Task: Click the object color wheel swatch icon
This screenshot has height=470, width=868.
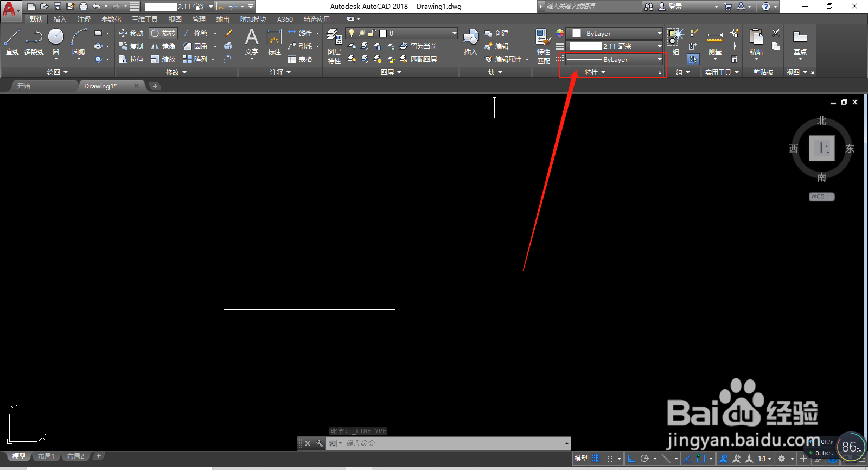Action: point(560,33)
